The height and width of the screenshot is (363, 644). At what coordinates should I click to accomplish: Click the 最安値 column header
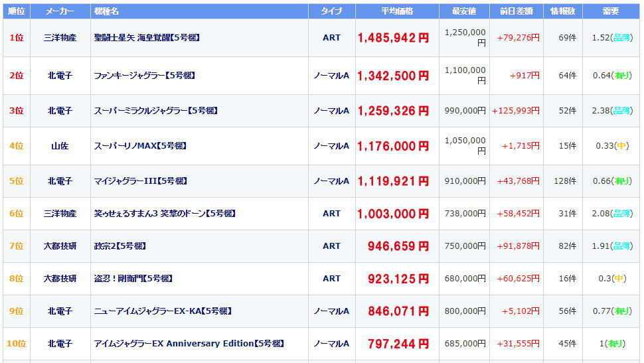point(464,11)
